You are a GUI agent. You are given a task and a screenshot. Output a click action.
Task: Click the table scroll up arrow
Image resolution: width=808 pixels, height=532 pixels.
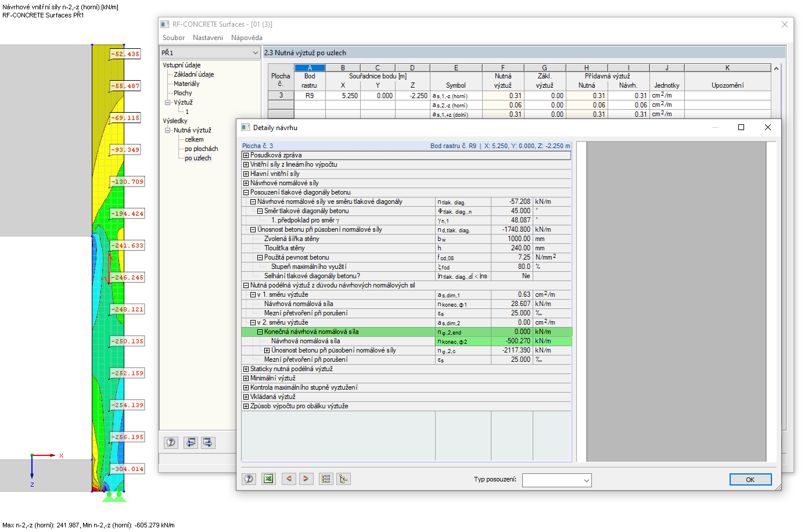[x=776, y=69]
